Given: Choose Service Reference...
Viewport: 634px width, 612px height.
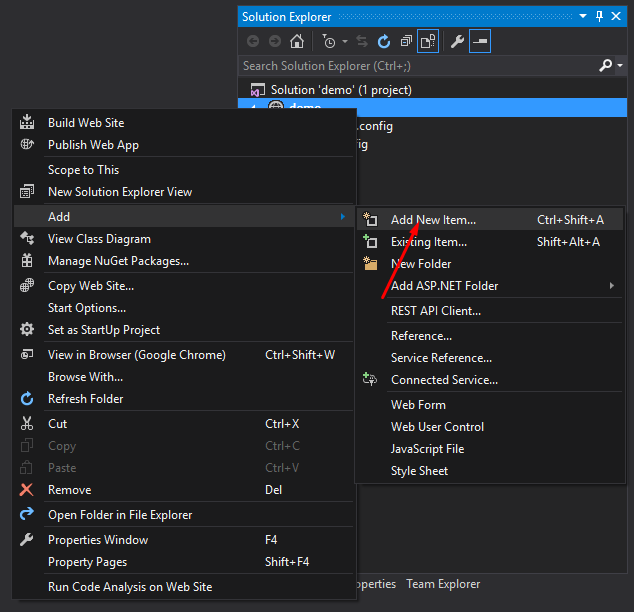Looking at the screenshot, I should click(x=490, y=358).
